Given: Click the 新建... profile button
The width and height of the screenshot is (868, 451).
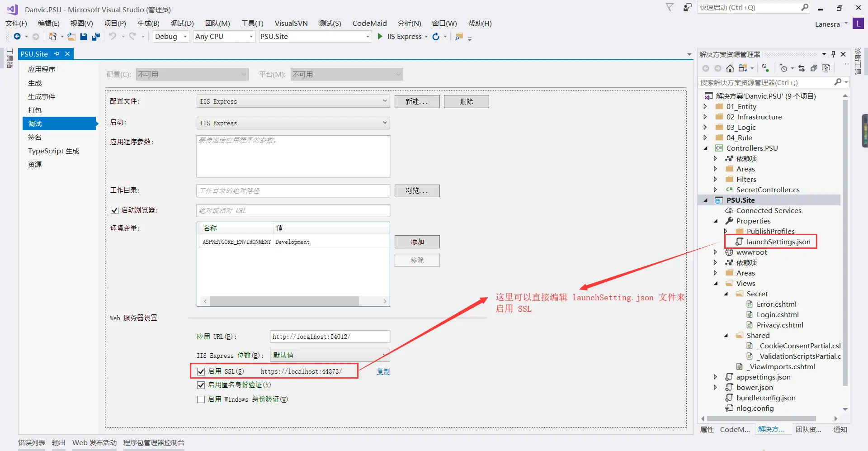Looking at the screenshot, I should 416,101.
